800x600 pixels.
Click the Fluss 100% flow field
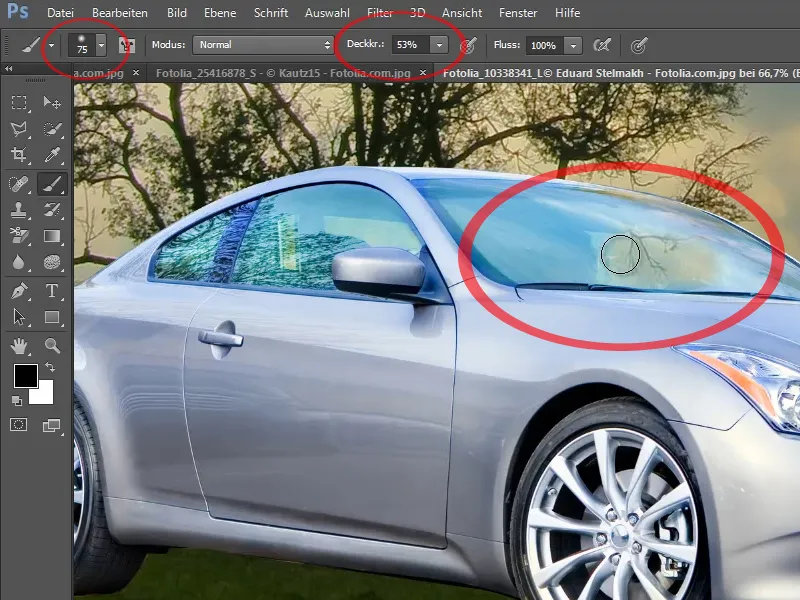(x=545, y=45)
